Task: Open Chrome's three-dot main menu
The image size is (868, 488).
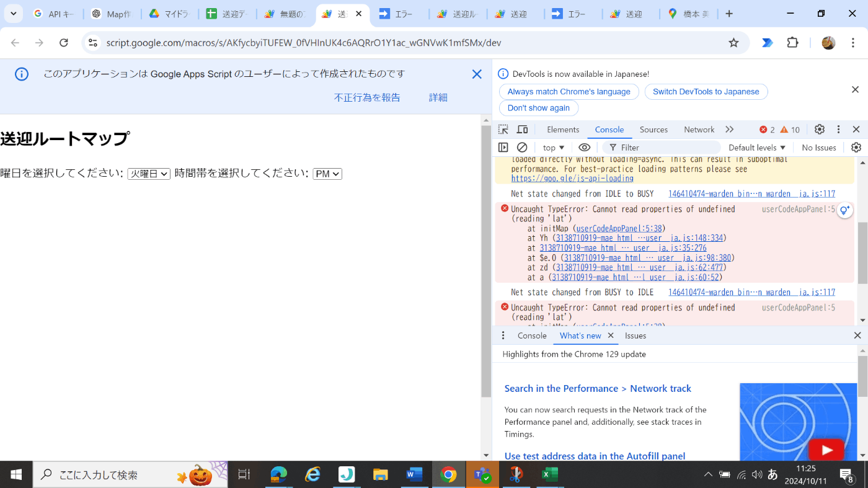Action: pos(852,43)
